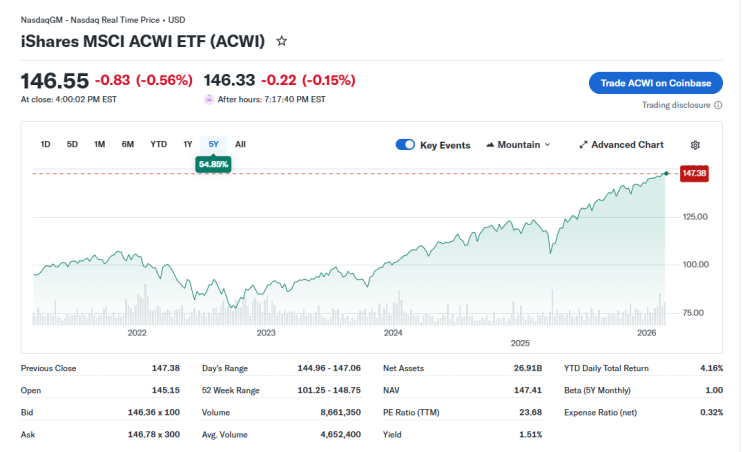Select the 1Y time range
The image size is (743, 452).
coord(188,144)
